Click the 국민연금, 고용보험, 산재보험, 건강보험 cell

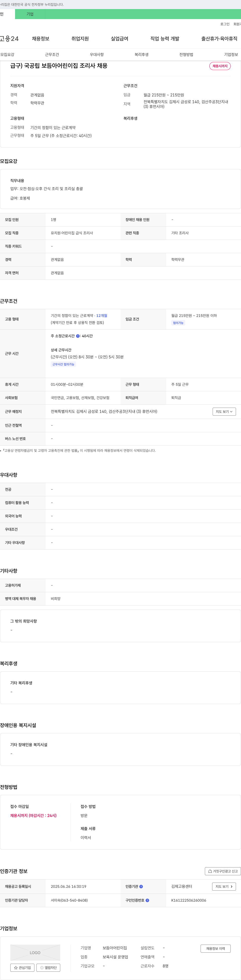80,398
